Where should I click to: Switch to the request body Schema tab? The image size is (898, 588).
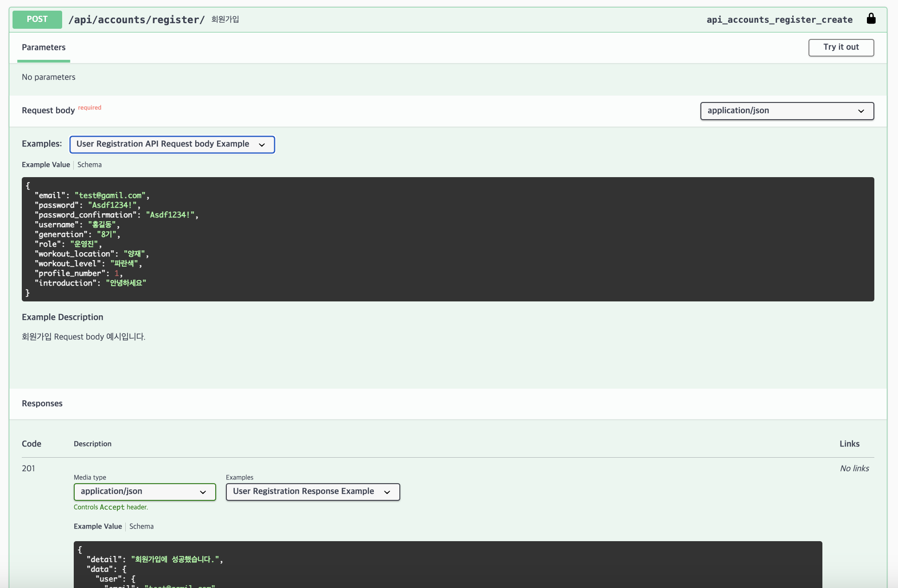(x=90, y=165)
